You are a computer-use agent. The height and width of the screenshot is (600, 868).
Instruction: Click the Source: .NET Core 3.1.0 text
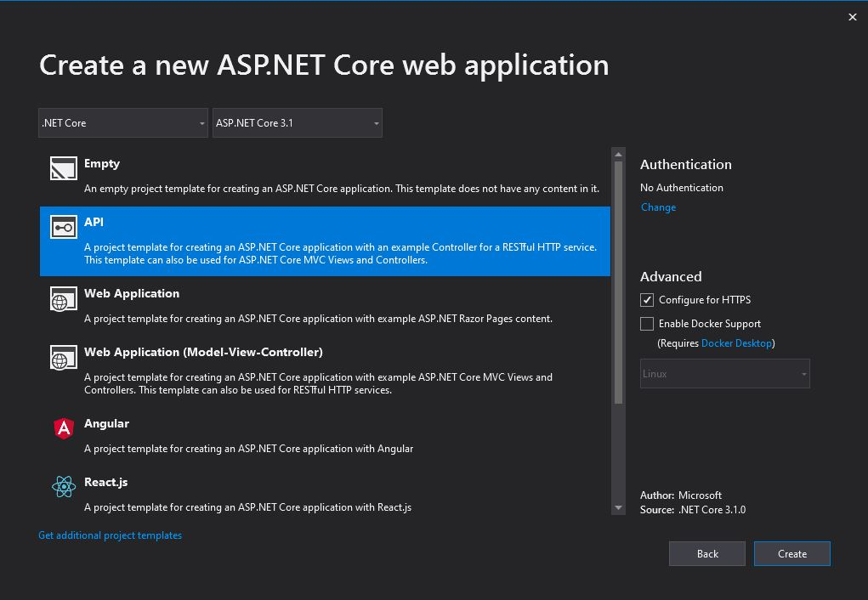point(693,510)
